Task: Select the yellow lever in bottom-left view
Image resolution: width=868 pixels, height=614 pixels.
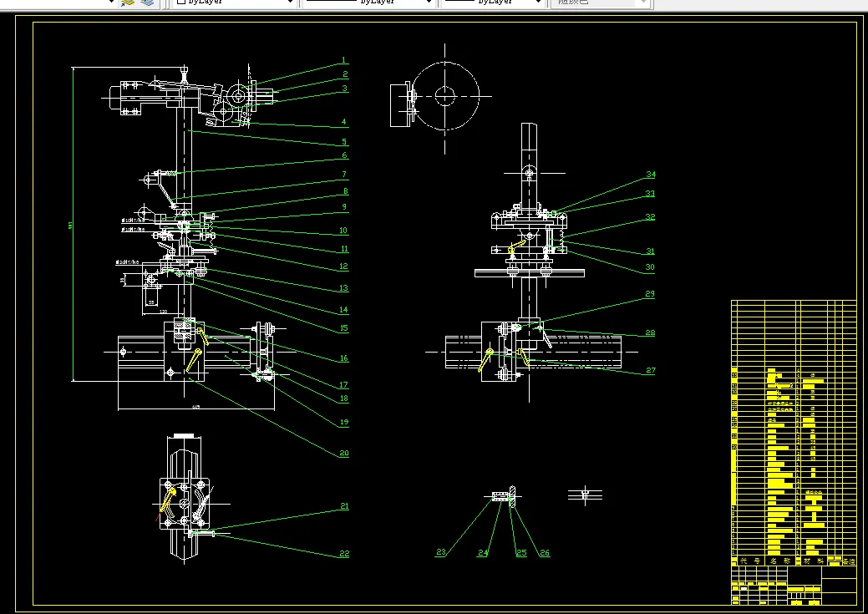Action: [168, 500]
